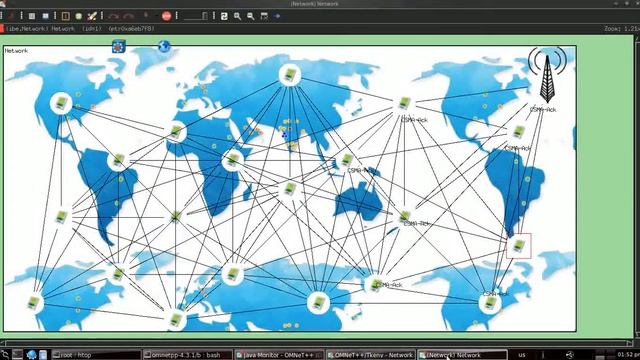Click the vertical scrollbar beside the canvas

pos(637,186)
